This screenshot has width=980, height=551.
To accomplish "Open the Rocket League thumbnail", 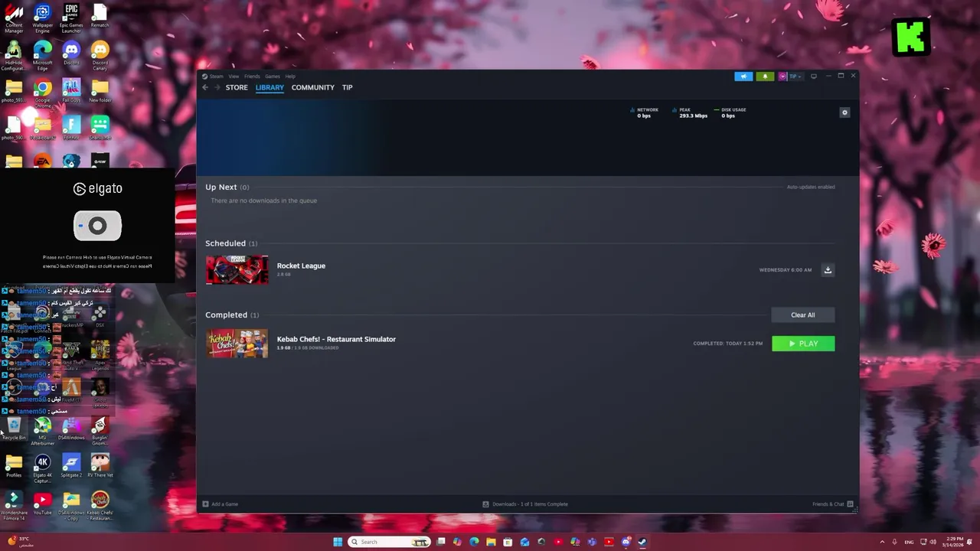I will click(x=237, y=270).
